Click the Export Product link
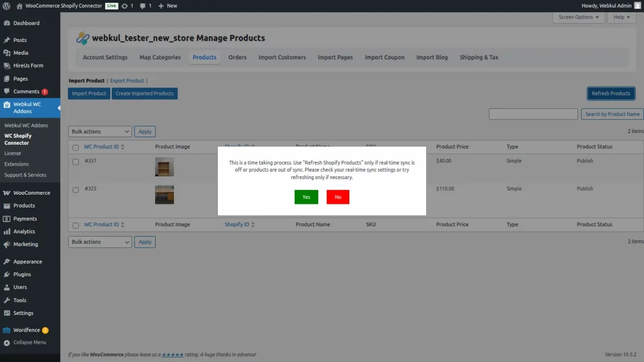The image size is (644, 362). point(127,80)
